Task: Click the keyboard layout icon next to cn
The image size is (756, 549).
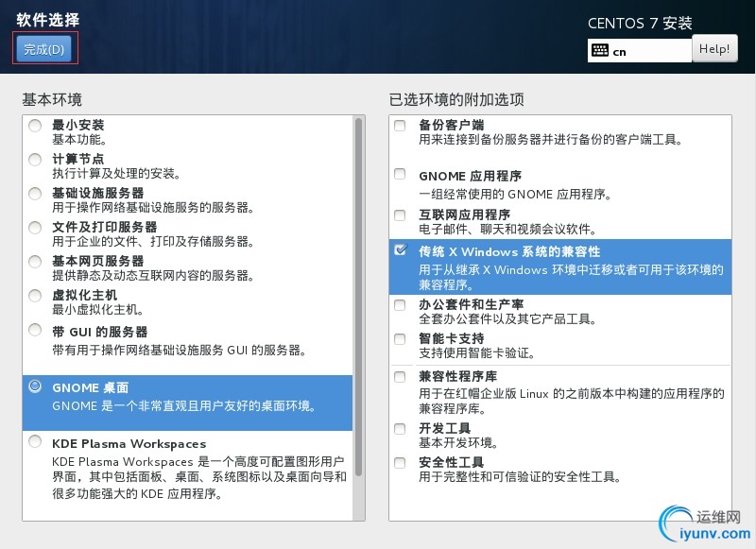Action: 600,50
